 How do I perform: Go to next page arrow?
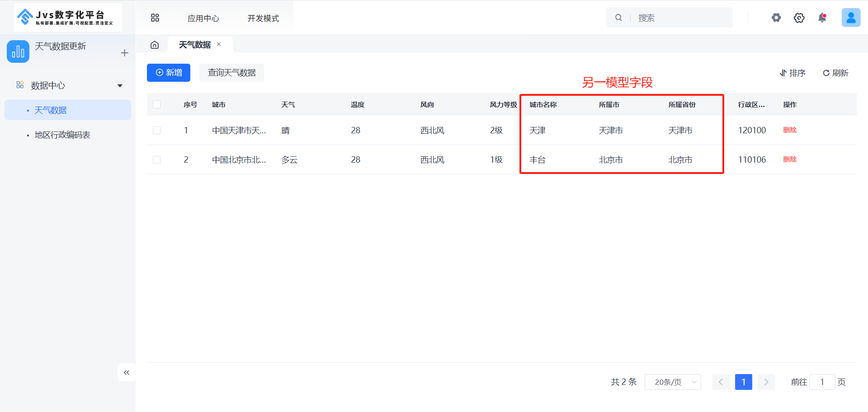766,382
